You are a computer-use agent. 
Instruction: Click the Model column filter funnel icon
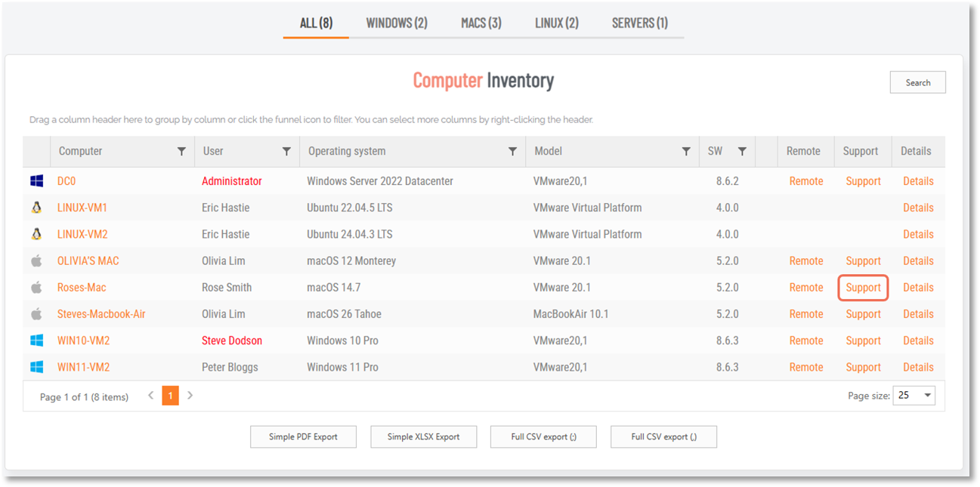pyautogui.click(x=686, y=152)
